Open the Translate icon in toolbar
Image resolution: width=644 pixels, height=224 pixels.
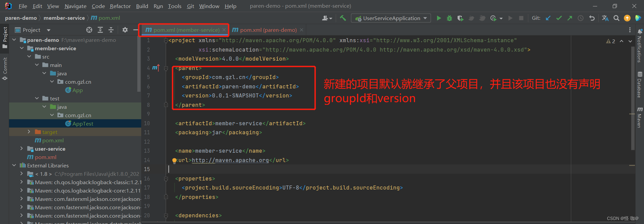point(605,18)
